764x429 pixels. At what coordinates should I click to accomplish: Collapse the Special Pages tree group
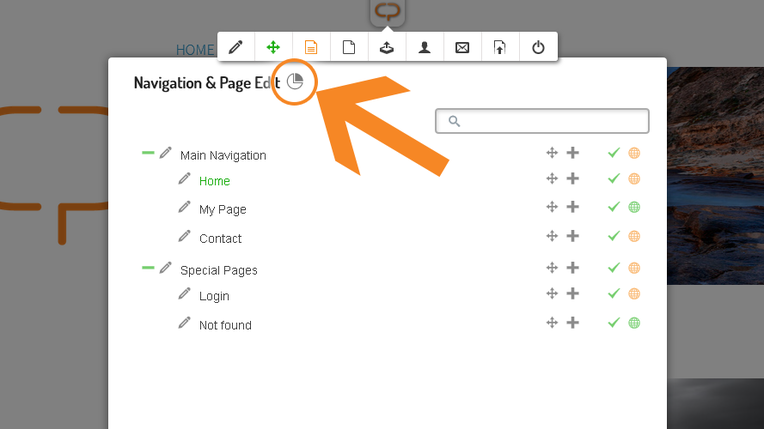tap(148, 268)
